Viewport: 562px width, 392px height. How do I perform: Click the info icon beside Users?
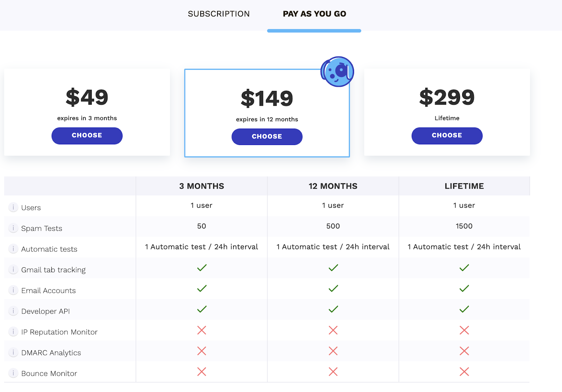pos(13,207)
